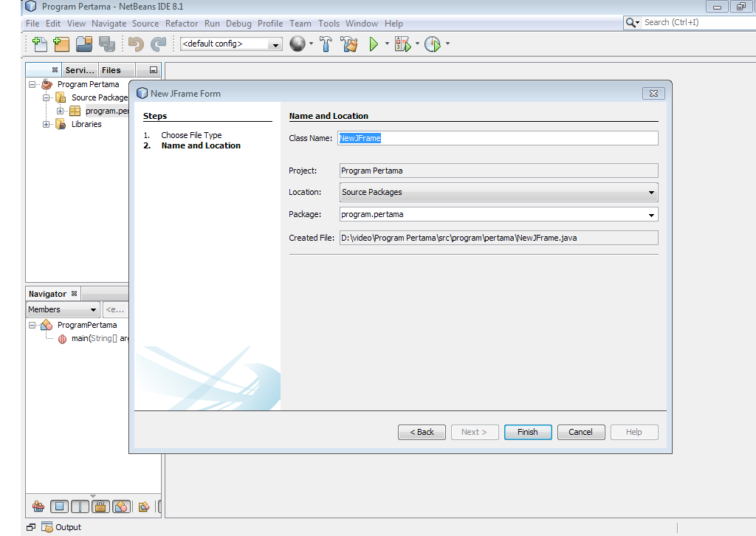Screen dimensions: 756x536
Task: Build the project with the hammer icon
Action: [x=326, y=44]
